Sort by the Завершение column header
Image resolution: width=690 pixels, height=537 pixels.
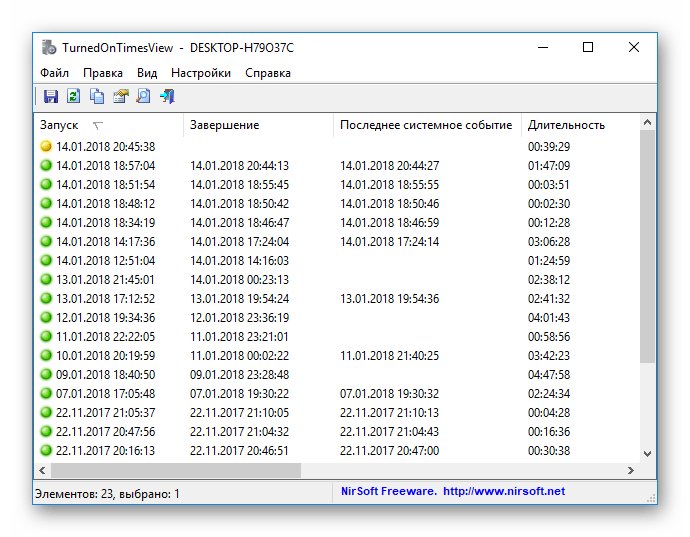click(x=224, y=125)
